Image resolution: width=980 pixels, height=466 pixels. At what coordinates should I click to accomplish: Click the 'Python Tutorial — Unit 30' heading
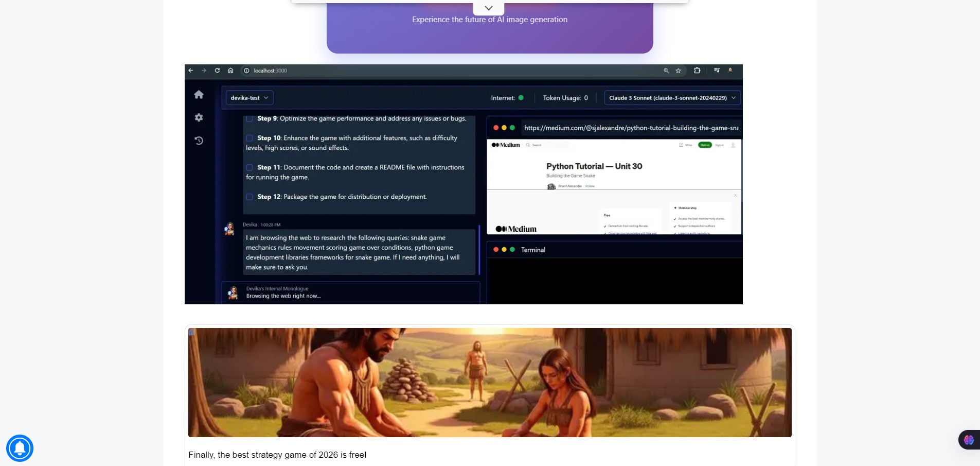point(594,166)
